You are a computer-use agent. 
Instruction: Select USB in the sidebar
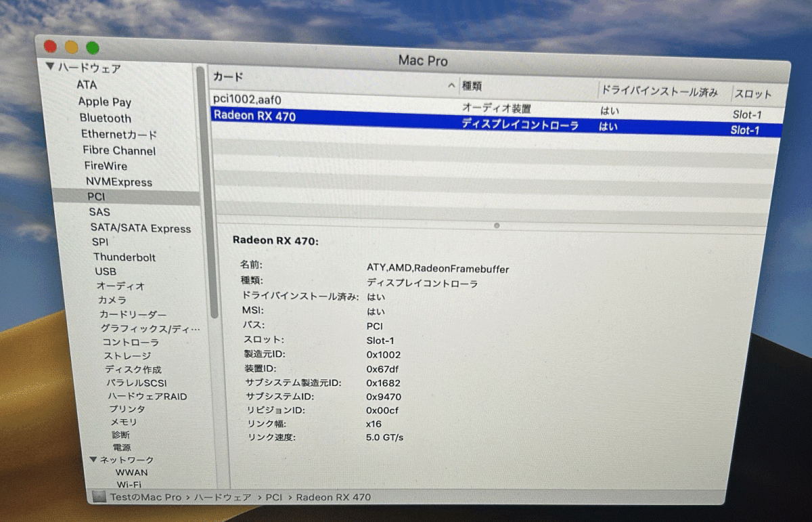pos(106,271)
